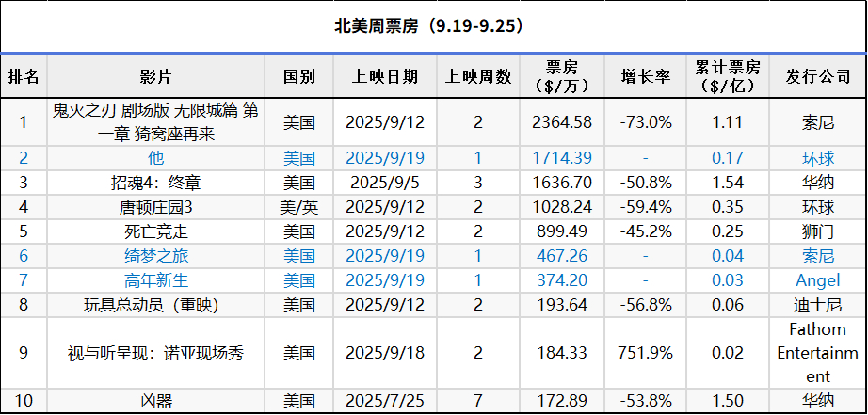
Task: Click the box office value 184.33
Action: pyautogui.click(x=562, y=353)
